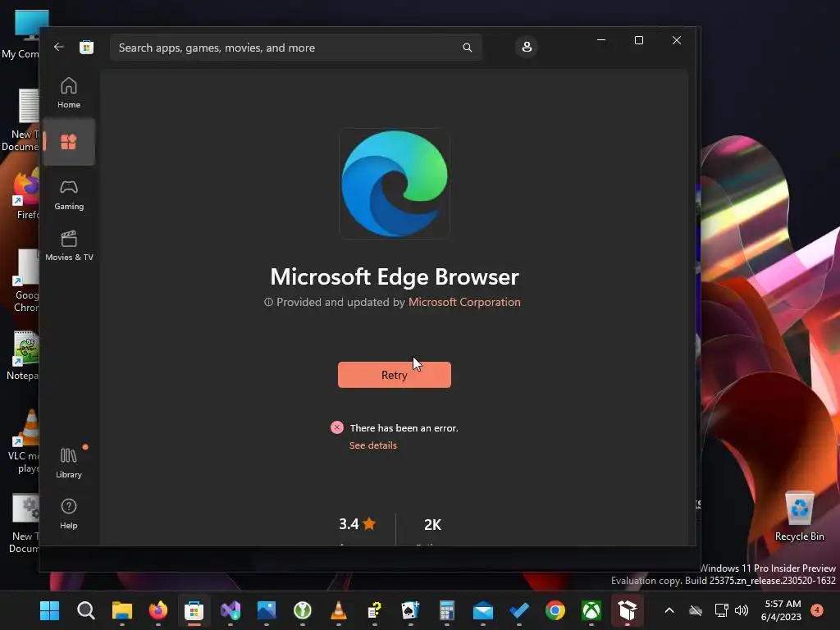Click the Microsoft Edge Browser title text
Image resolution: width=840 pixels, height=630 pixels.
click(x=395, y=277)
